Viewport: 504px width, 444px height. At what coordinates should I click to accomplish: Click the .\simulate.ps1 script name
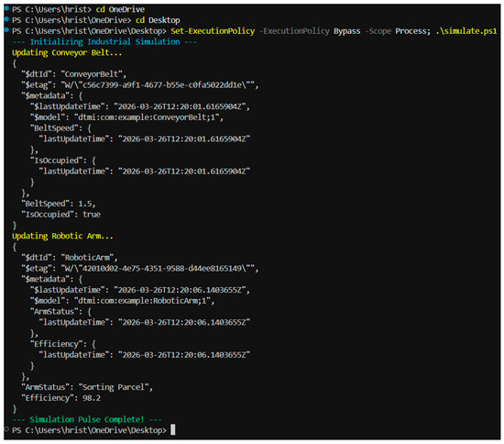pyautogui.click(x=466, y=31)
